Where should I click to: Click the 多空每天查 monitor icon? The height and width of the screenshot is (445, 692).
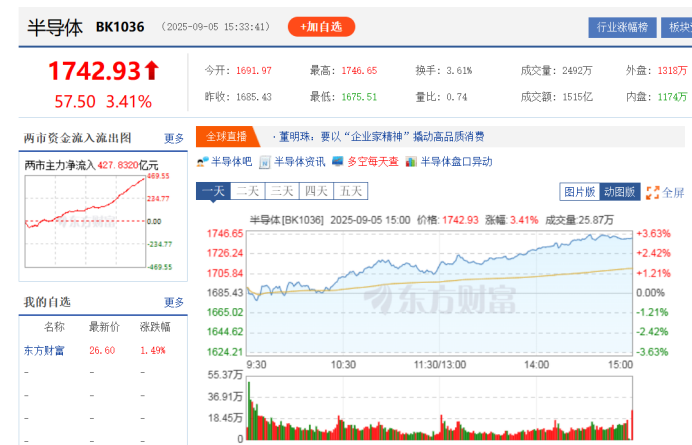click(338, 161)
